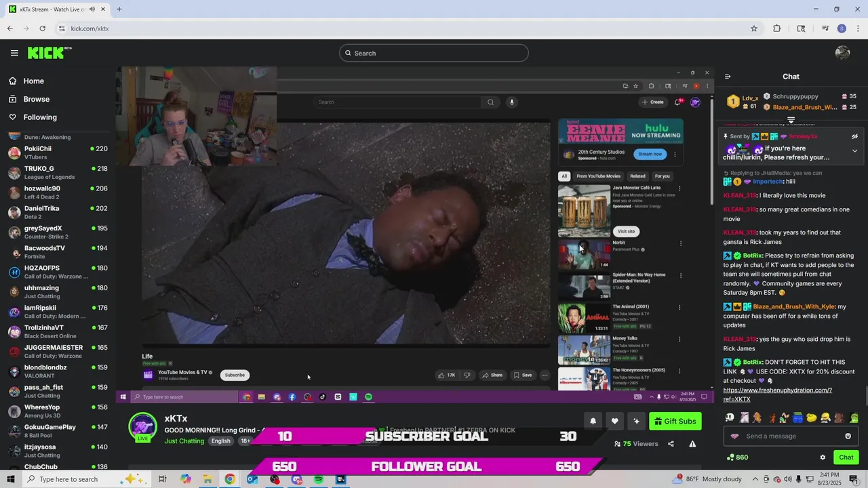Hide the pinned chat message
868x488 pixels.
pyautogui.click(x=854, y=136)
